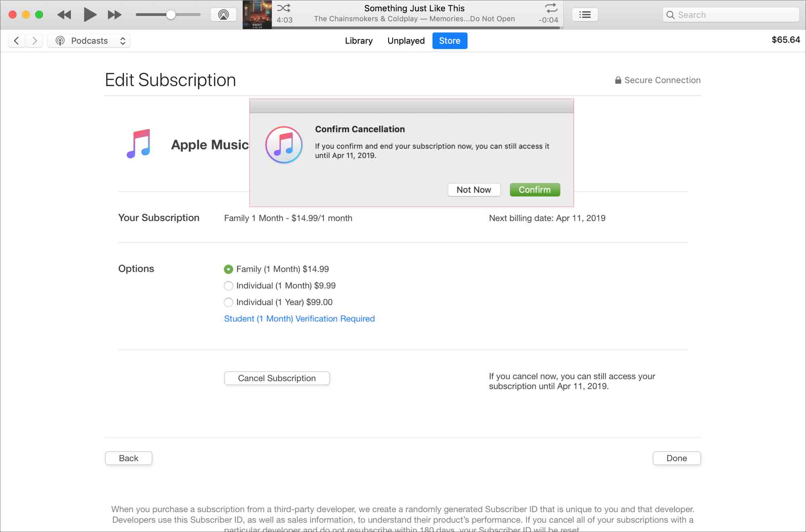
Task: Click the rewind to beginning icon
Action: click(x=64, y=14)
